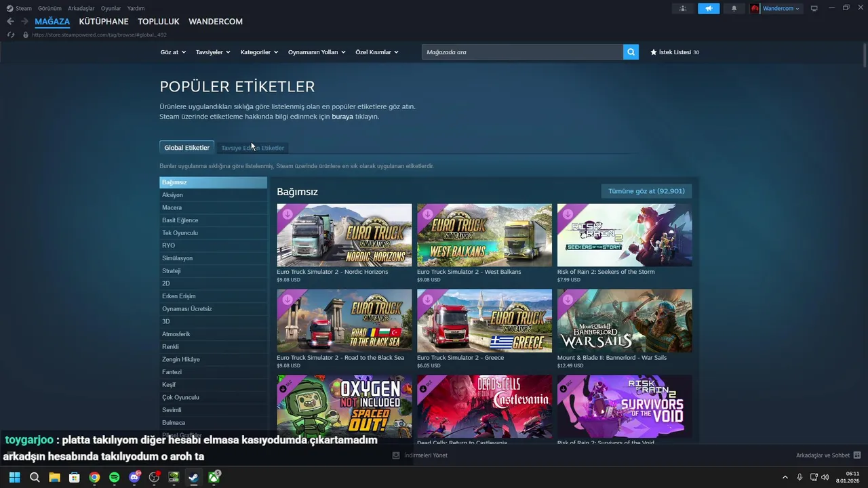Click 'Euro Truck Simulator 2 - Road to the Black Sea' title
868x488 pixels.
point(340,358)
